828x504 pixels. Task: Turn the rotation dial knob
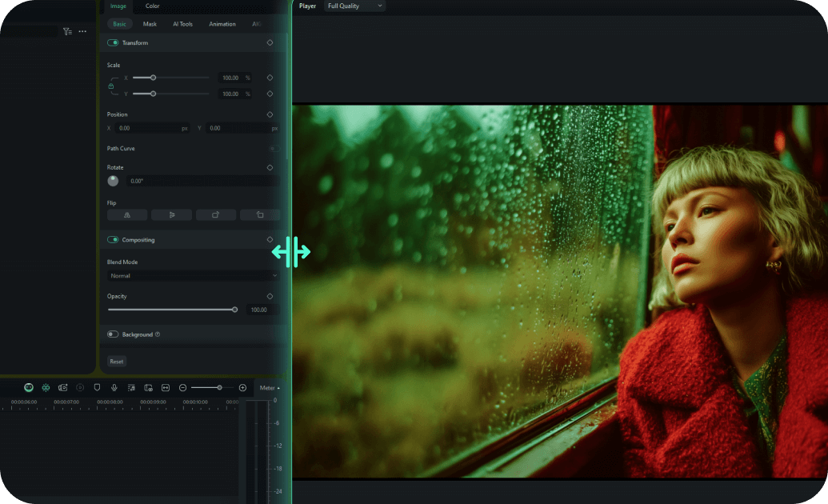point(113,181)
